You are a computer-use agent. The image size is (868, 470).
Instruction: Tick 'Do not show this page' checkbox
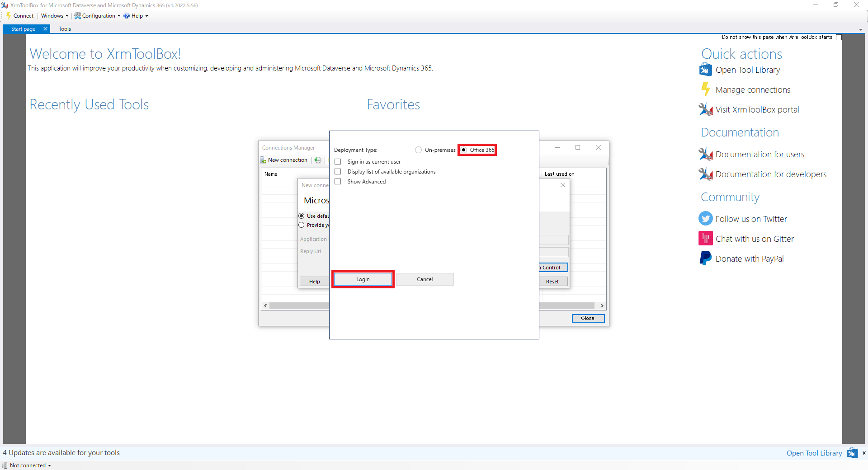pos(839,38)
